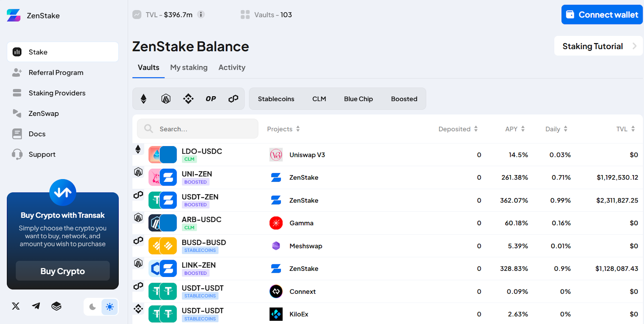
Task: Open the Telegram social link
Action: point(36,306)
